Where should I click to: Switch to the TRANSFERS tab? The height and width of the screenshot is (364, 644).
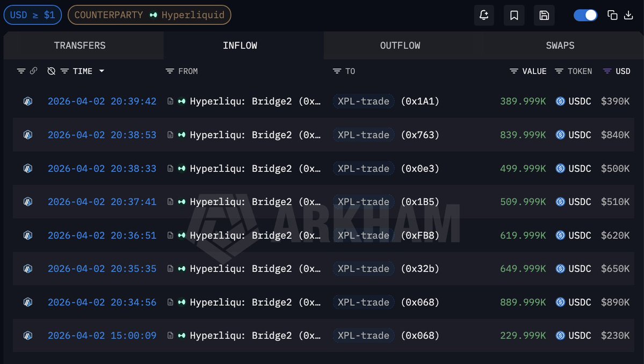[79, 45]
